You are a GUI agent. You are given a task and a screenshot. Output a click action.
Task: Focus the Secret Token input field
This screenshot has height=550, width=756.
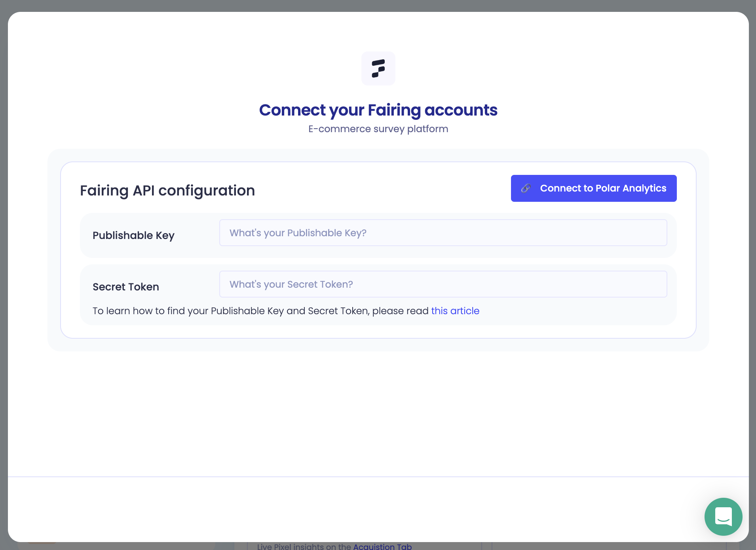coord(443,284)
